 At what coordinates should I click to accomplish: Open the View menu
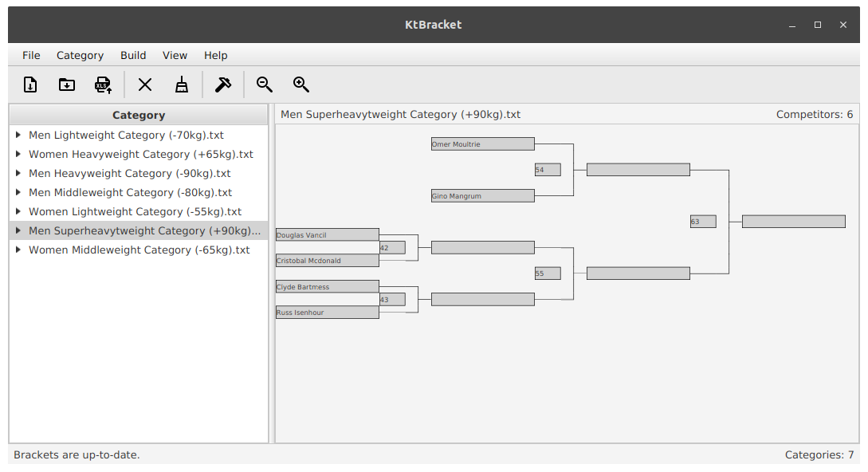click(x=175, y=55)
